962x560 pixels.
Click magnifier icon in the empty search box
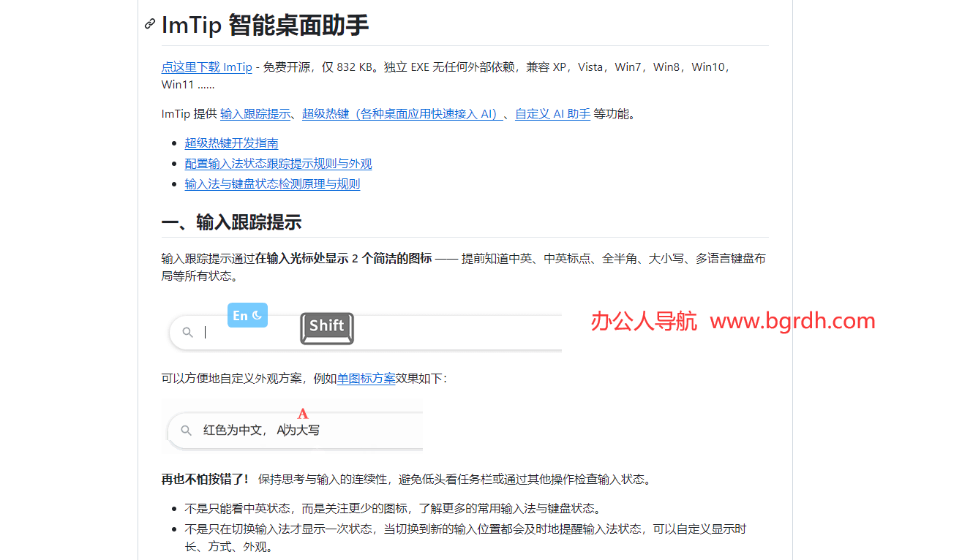(188, 333)
